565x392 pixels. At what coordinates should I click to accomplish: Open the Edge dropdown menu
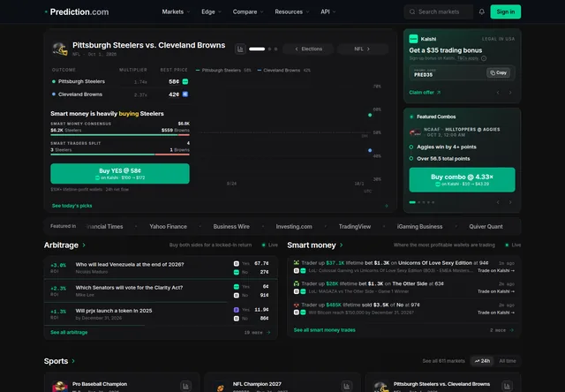(x=211, y=11)
